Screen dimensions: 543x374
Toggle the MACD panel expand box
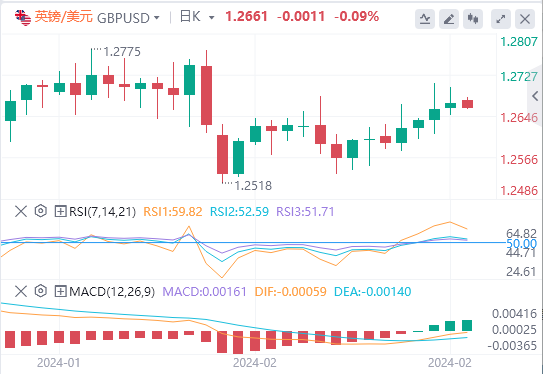click(x=60, y=292)
